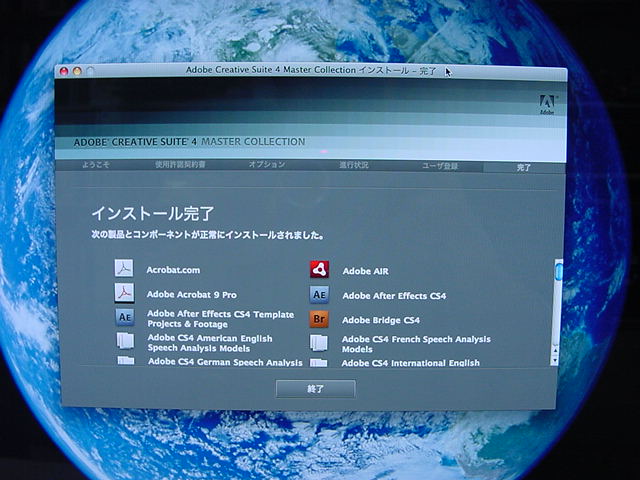Screen dimensions: 640x480
Task: Close the installer window with red button
Action: click(64, 71)
